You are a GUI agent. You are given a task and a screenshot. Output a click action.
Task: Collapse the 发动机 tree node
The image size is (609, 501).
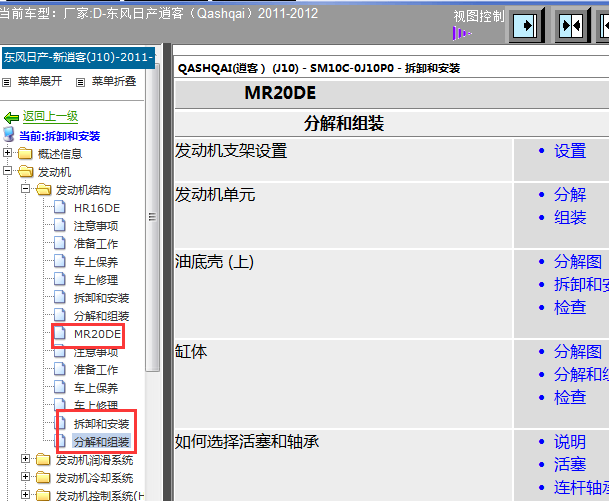click(x=7, y=170)
